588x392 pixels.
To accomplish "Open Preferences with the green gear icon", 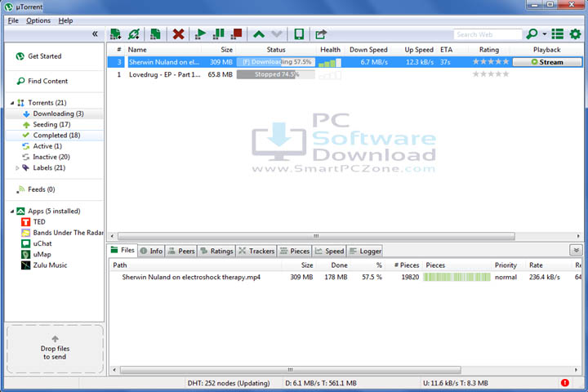I will [x=575, y=34].
